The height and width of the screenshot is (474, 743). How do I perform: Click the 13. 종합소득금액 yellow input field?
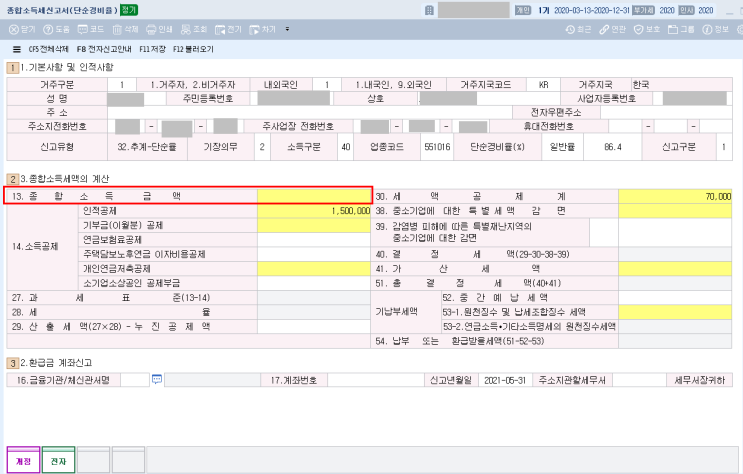point(314,196)
